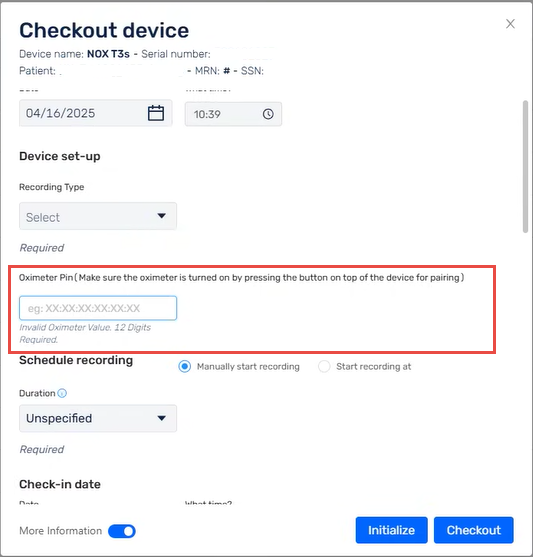Click the More Information label

pyautogui.click(x=60, y=531)
